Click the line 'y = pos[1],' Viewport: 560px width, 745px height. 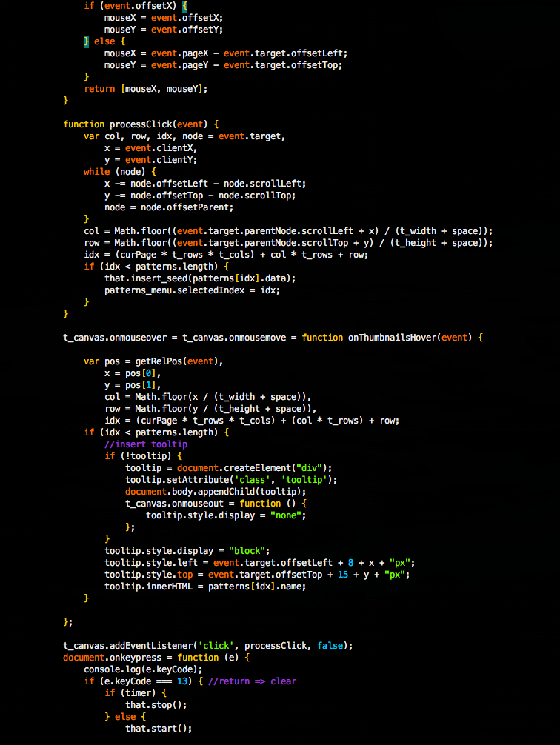133,385
